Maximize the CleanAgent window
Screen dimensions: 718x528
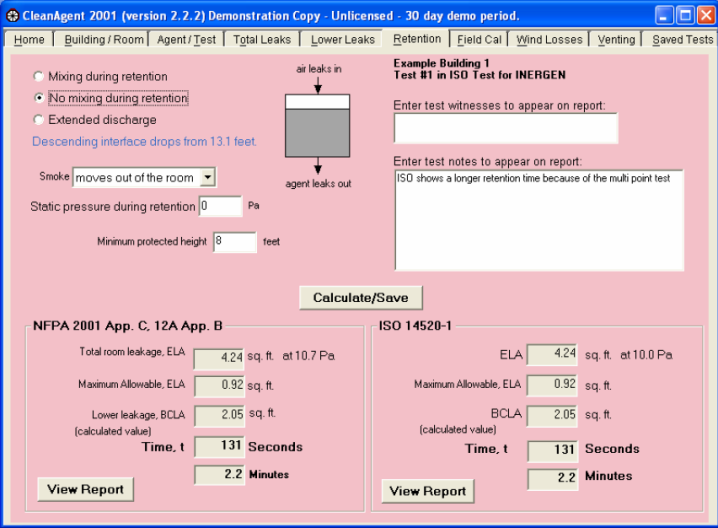coord(685,16)
